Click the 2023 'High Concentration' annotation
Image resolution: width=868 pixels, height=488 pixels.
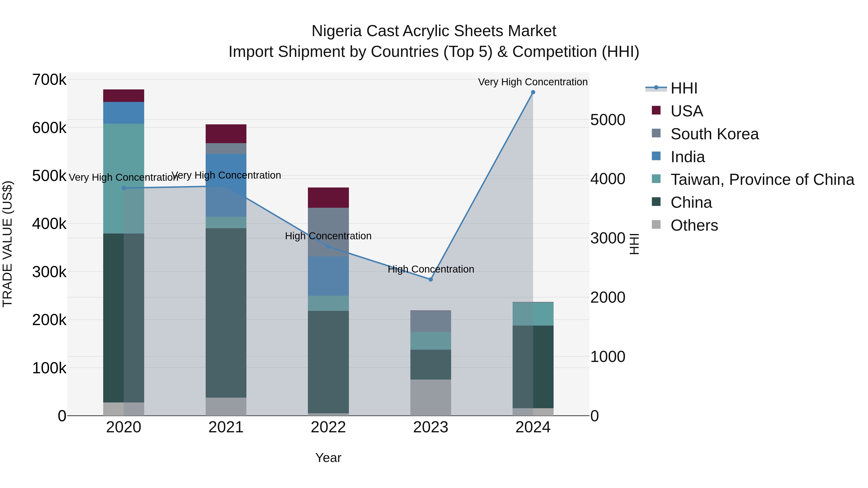click(431, 269)
